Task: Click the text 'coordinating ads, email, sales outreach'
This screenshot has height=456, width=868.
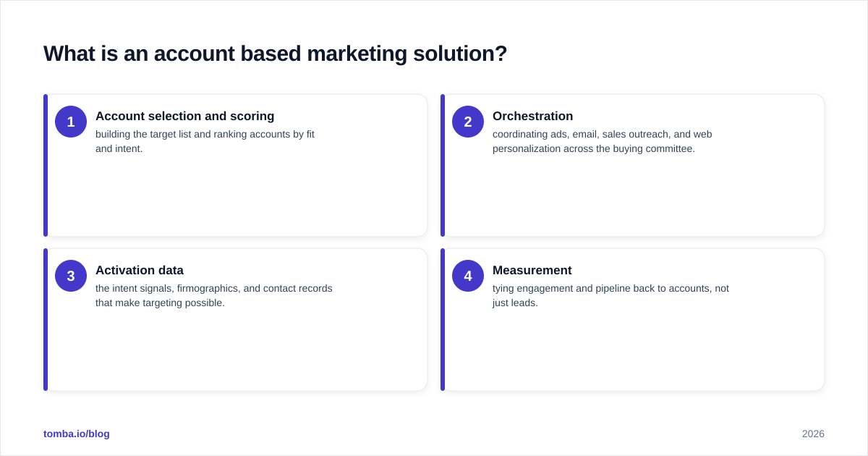Action: tap(582, 134)
